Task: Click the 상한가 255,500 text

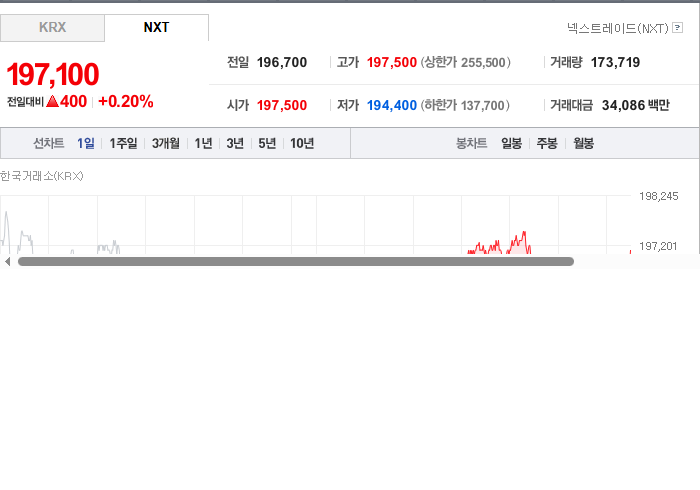Action: [466, 62]
